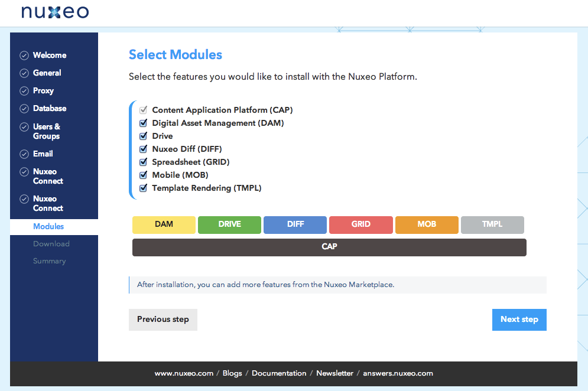
Task: Disable the Nuxeo Diff (DIFF) checkbox
Action: (x=143, y=149)
